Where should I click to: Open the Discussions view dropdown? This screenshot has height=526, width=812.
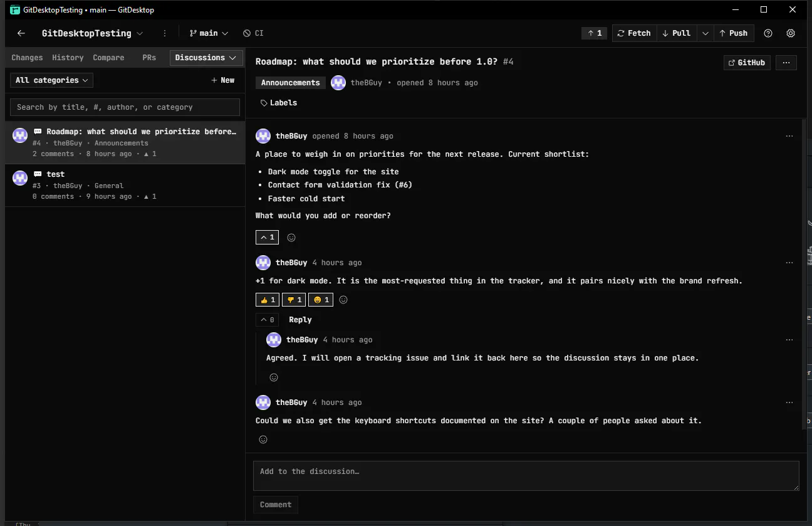[x=206, y=58]
